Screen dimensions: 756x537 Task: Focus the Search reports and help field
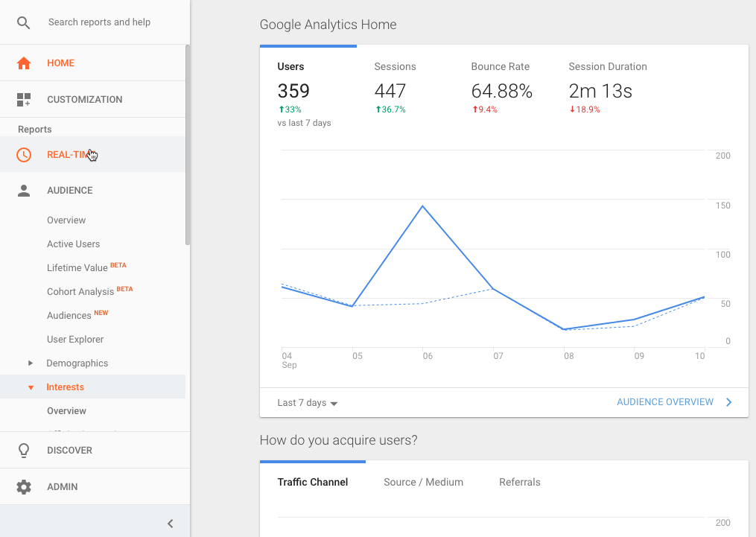click(99, 22)
